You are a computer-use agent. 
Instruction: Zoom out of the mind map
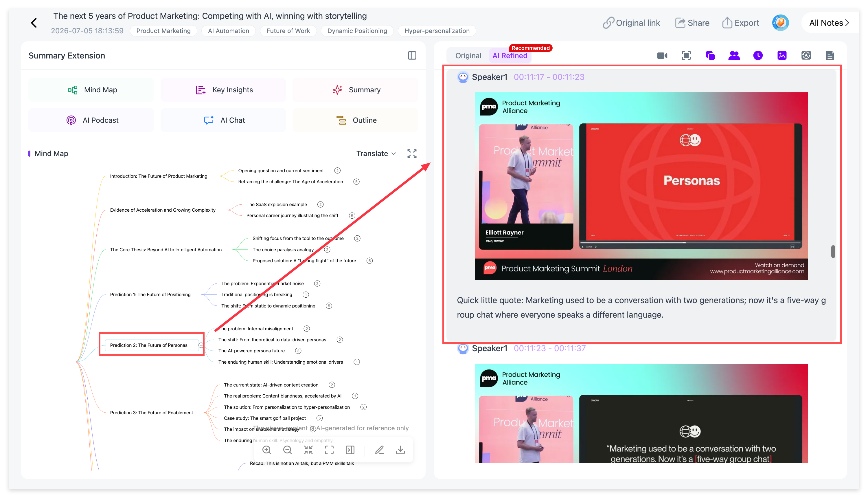(x=287, y=450)
